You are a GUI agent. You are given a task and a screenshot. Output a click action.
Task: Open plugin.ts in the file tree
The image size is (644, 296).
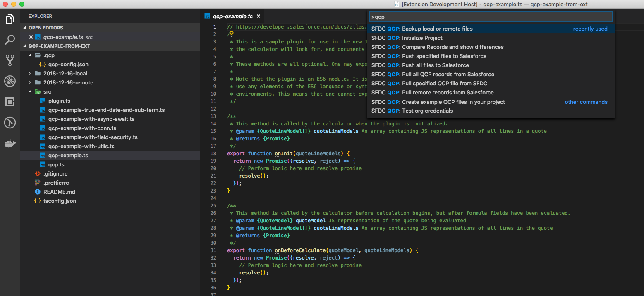tap(59, 101)
